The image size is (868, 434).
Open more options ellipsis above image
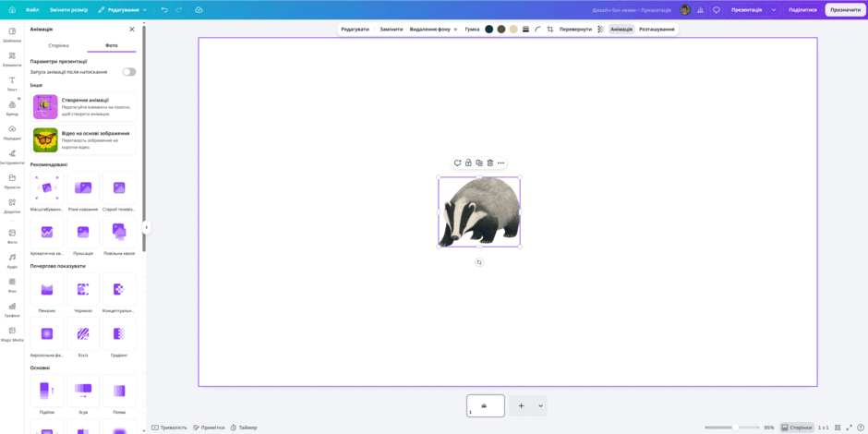[501, 163]
